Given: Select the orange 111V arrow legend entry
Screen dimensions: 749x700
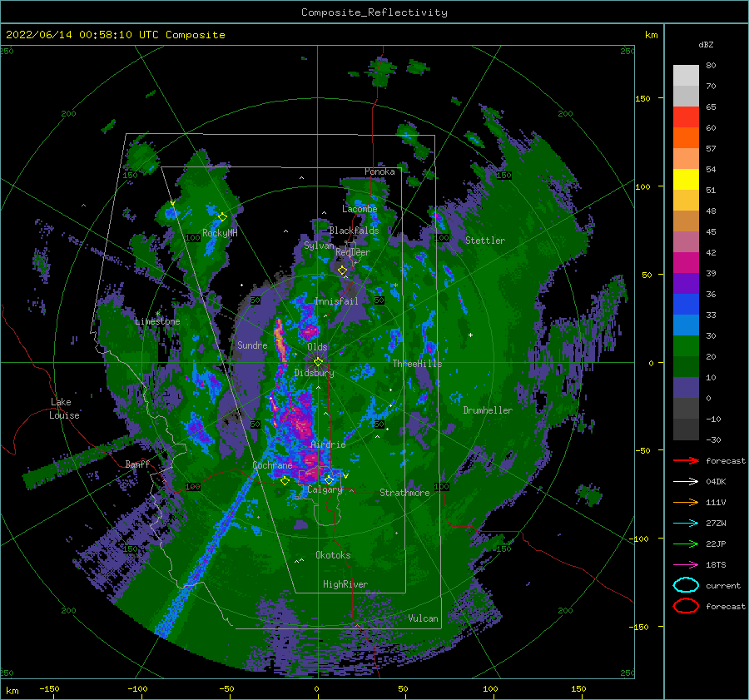Looking at the screenshot, I should pos(686,502).
